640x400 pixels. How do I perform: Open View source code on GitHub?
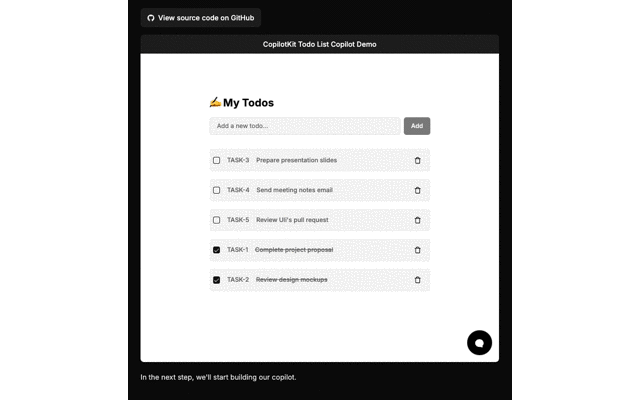(x=200, y=18)
